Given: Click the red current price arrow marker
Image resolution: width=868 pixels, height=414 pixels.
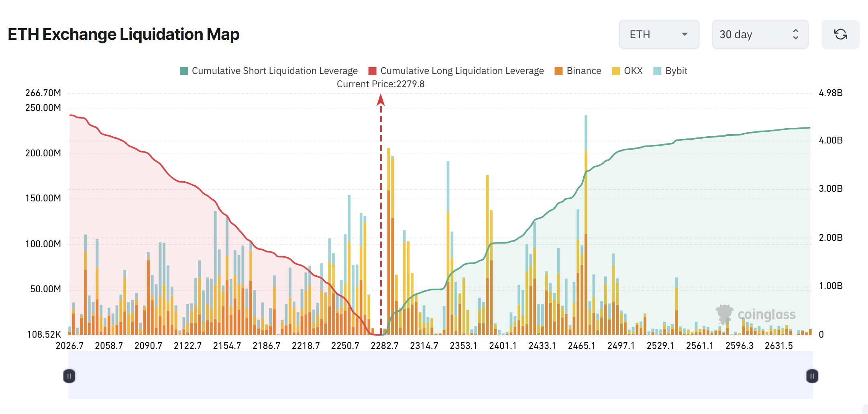Looking at the screenshot, I should (381, 100).
